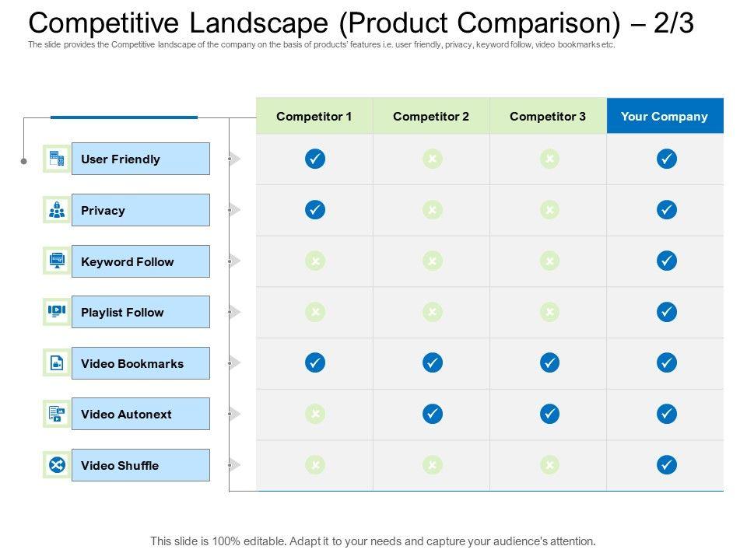Click Competitor 2 Video Bookmarks checkmark icon
Screen dimensions: 747x560
432,362
